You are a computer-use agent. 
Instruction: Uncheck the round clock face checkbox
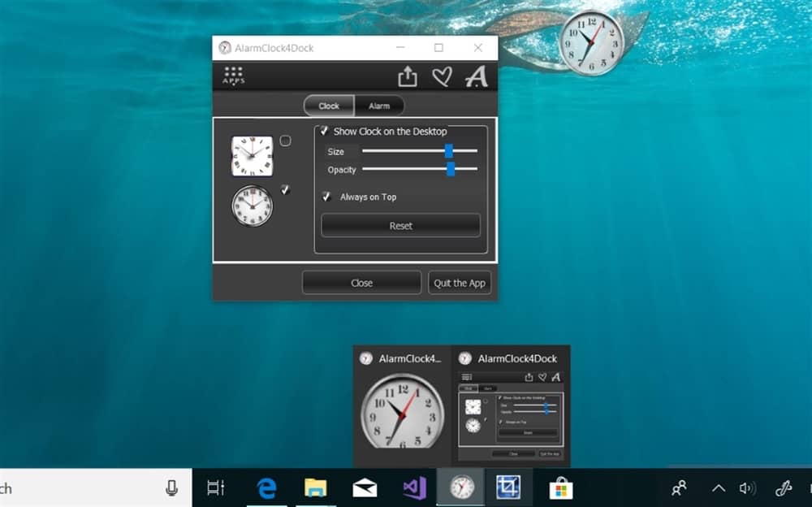[x=285, y=190]
